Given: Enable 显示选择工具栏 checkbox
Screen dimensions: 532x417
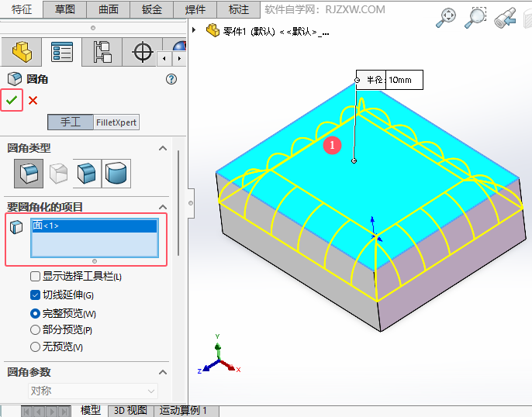Looking at the screenshot, I should [35, 277].
